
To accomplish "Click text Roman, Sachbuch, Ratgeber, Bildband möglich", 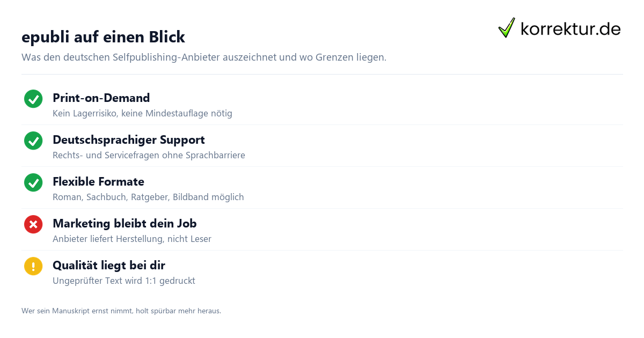I will pos(148,197).
